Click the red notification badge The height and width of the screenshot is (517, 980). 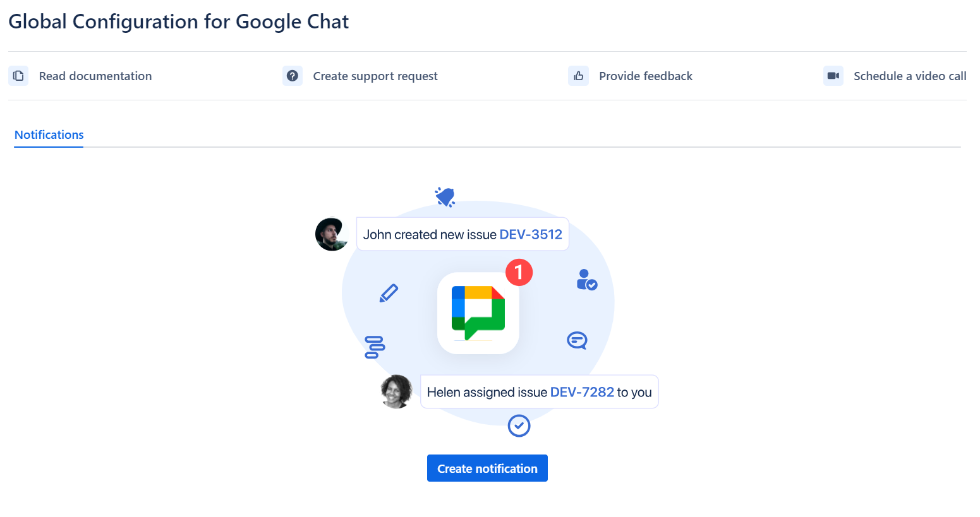pyautogui.click(x=519, y=272)
